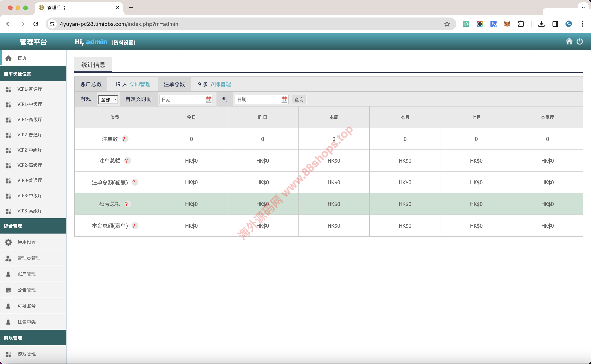Click the 查询 button
This screenshot has height=364, width=591.
point(299,99)
